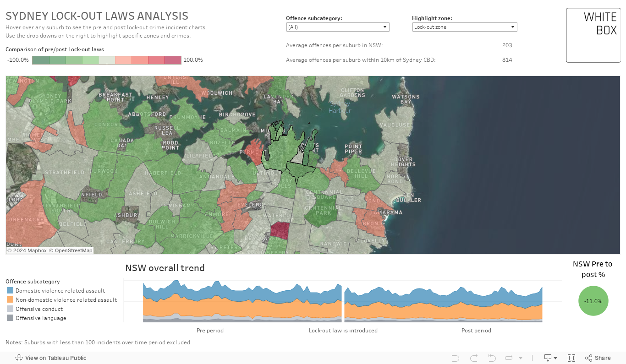Click the WHITE BOX logo
The image size is (626, 364).
(593, 35)
